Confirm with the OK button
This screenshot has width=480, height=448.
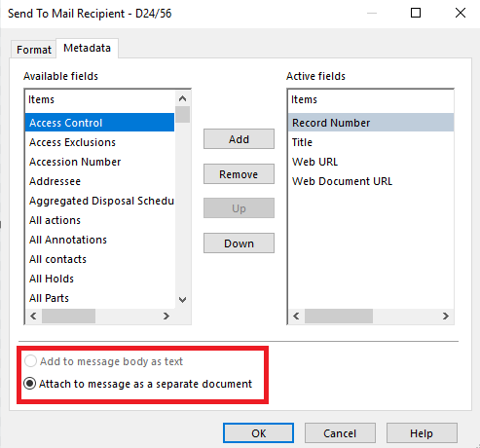(258, 433)
